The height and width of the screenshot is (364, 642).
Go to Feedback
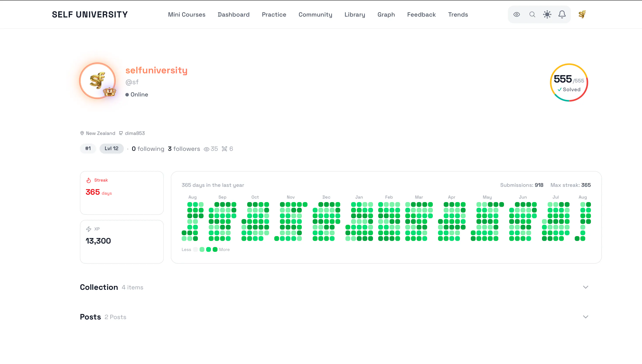[x=421, y=14]
